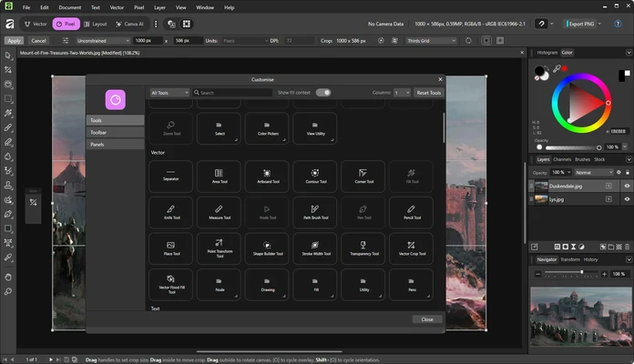Click the Export PNG button
This screenshot has width=634, height=364.
pos(580,24)
